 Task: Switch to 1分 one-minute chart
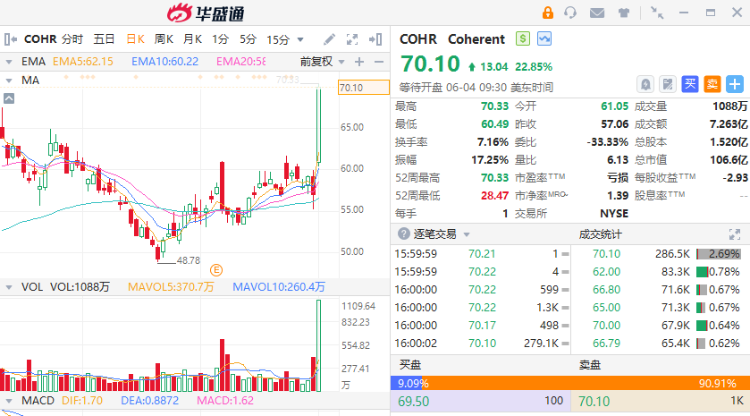220,39
